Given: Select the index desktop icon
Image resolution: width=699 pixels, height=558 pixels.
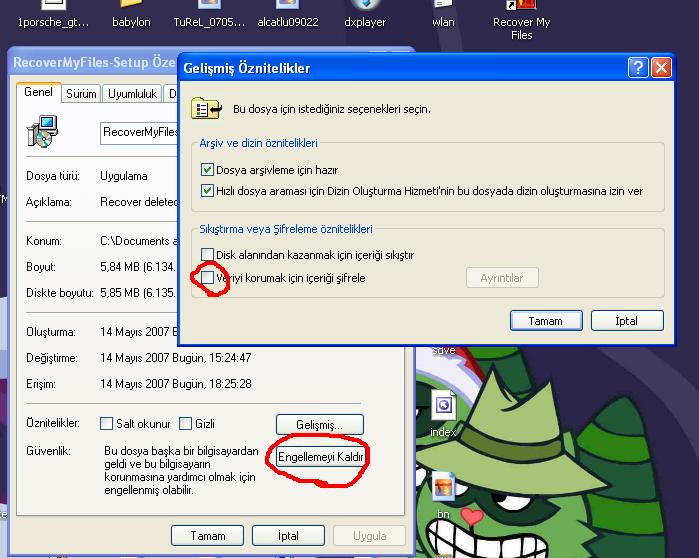Looking at the screenshot, I should 443,407.
